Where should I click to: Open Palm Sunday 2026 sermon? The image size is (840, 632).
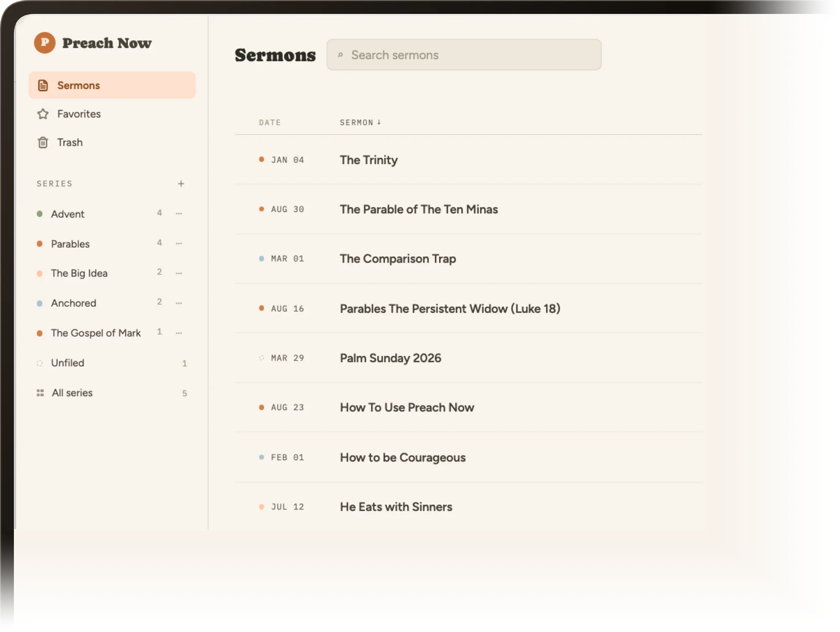[390, 358]
